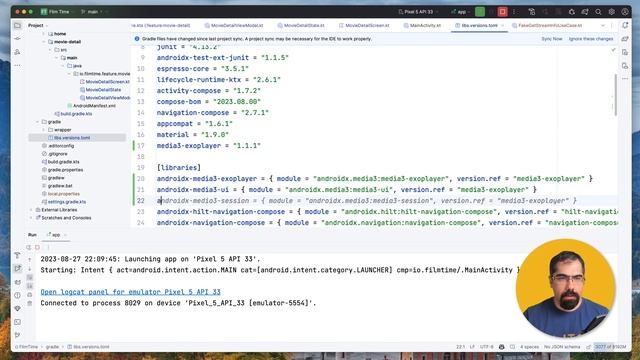The image size is (640, 360).
Task: Open Search Everywhere magnifier icon
Action: (598, 12)
